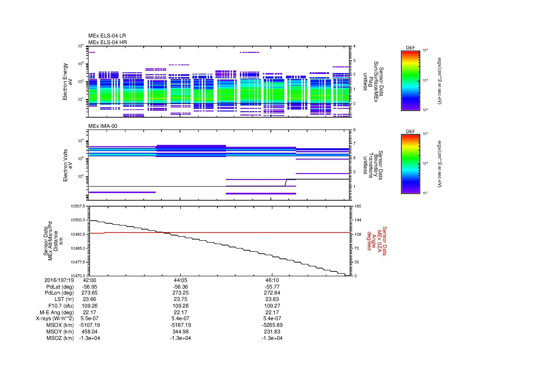Click the '10470.0' distance axis tick

click(x=78, y=276)
